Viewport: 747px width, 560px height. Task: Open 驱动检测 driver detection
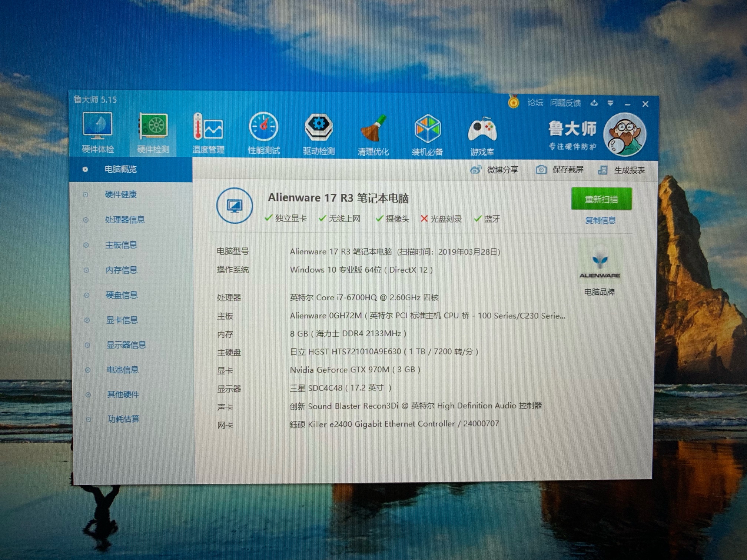319,134
